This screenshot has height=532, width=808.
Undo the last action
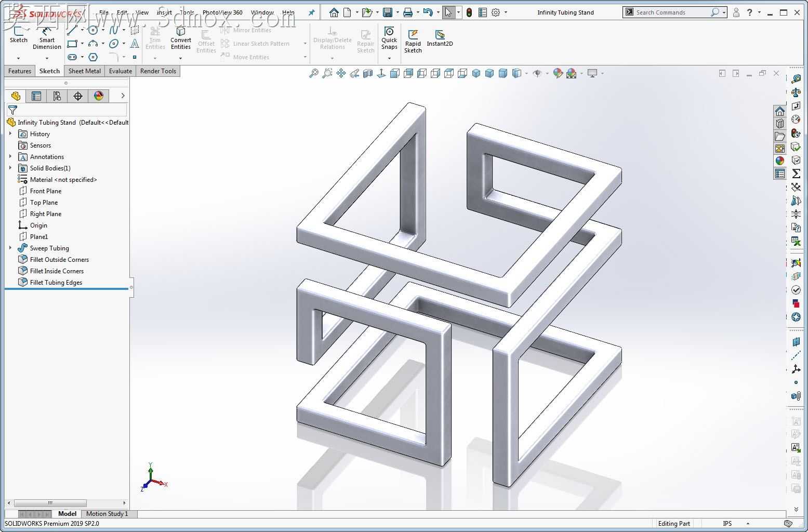click(x=428, y=12)
